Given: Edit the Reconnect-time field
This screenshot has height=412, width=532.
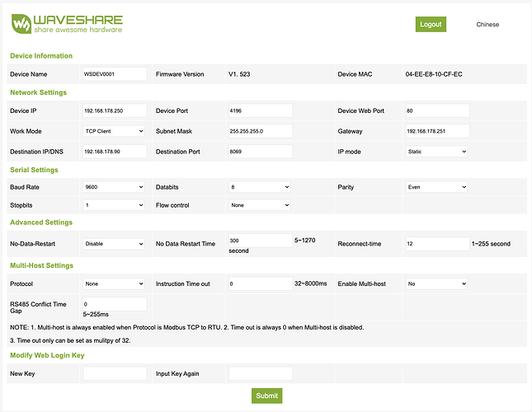Looking at the screenshot, I should pyautogui.click(x=437, y=244).
